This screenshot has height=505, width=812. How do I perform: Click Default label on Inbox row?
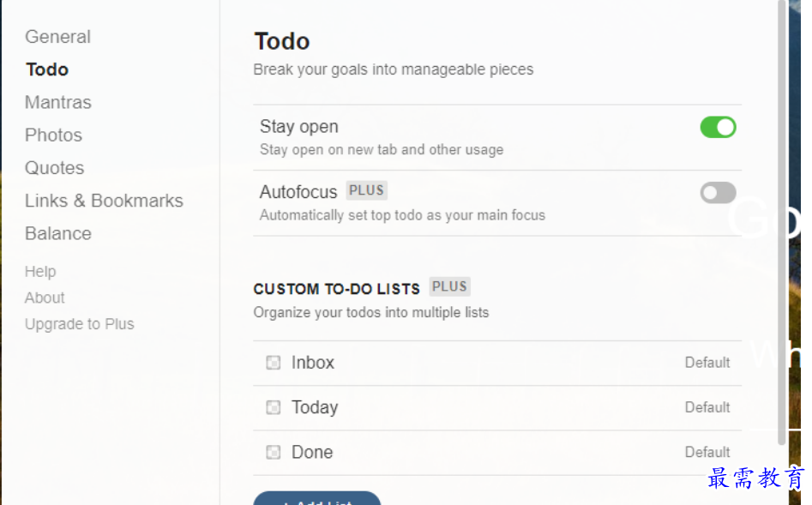point(707,363)
